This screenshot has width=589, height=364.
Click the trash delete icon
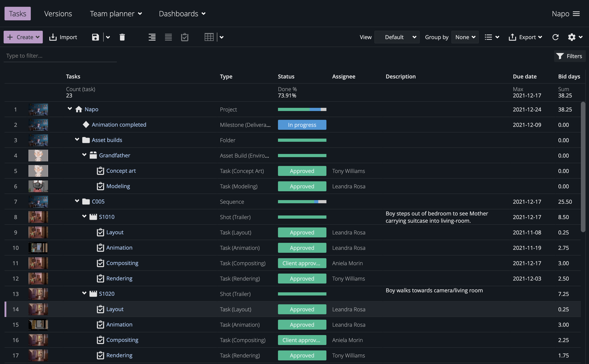(x=122, y=37)
